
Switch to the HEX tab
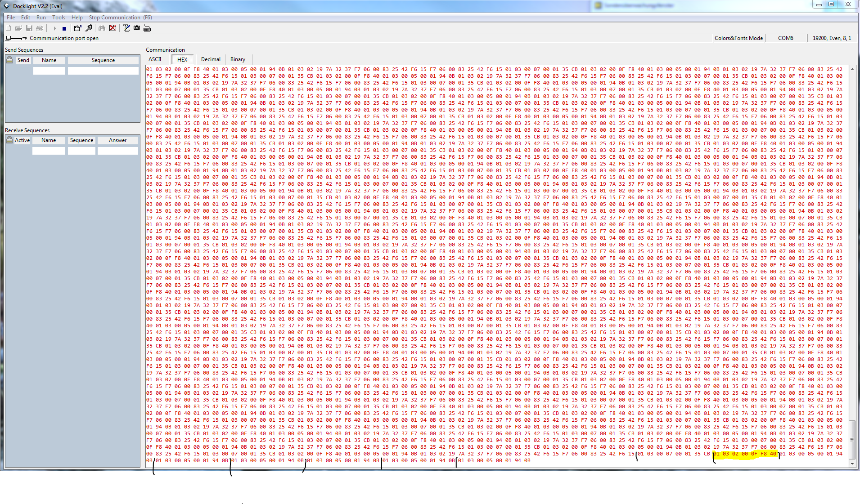(x=182, y=59)
